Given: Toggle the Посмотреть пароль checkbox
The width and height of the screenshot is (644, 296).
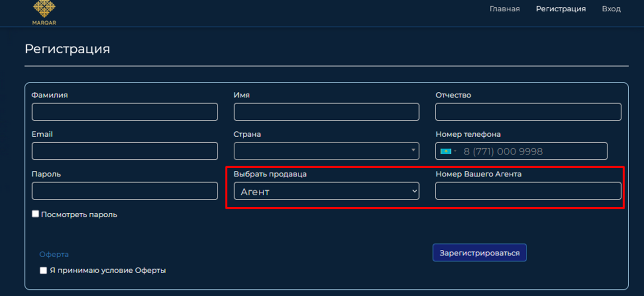Looking at the screenshot, I should 36,214.
